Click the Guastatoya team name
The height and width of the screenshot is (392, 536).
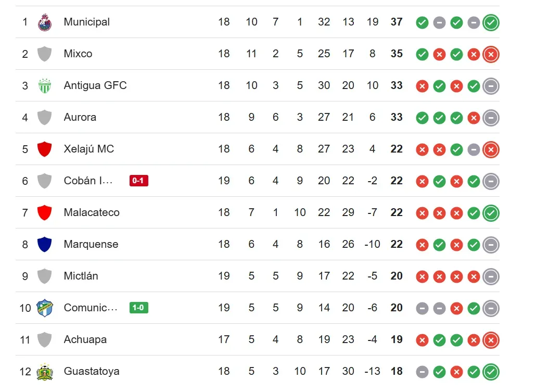[92, 371]
